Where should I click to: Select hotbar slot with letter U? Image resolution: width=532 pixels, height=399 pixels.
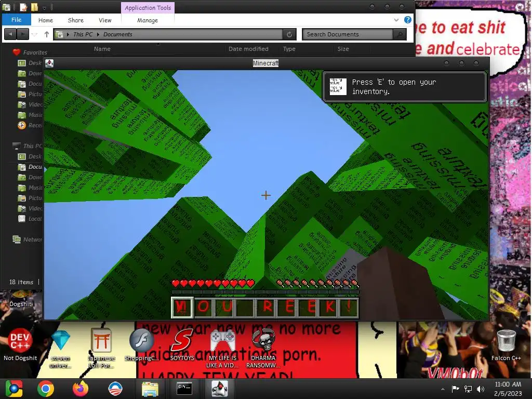coord(224,307)
